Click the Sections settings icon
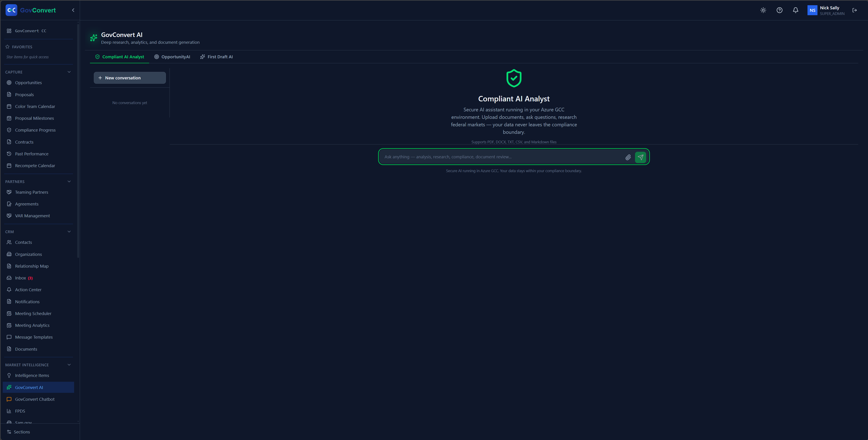The height and width of the screenshot is (440, 868). (x=9, y=432)
